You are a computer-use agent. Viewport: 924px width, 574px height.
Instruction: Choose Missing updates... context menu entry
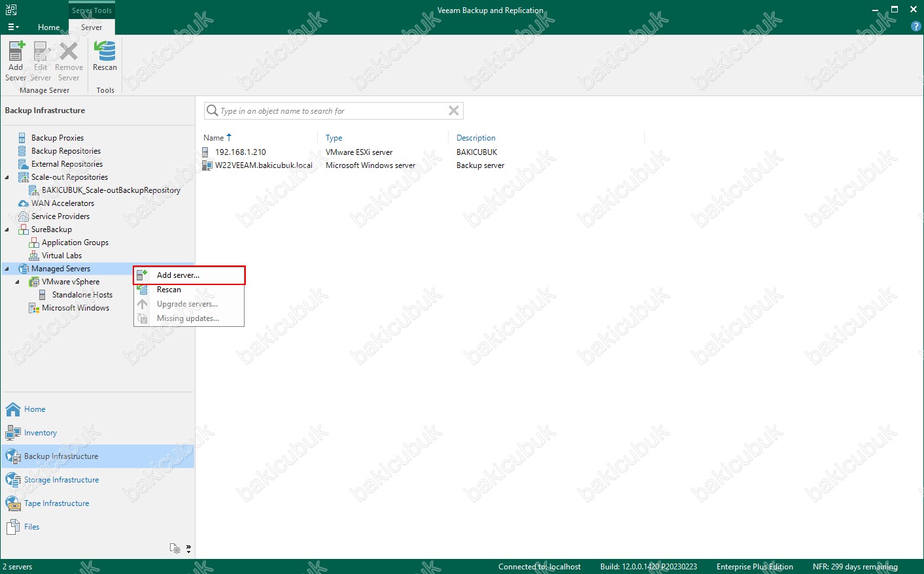tap(189, 318)
